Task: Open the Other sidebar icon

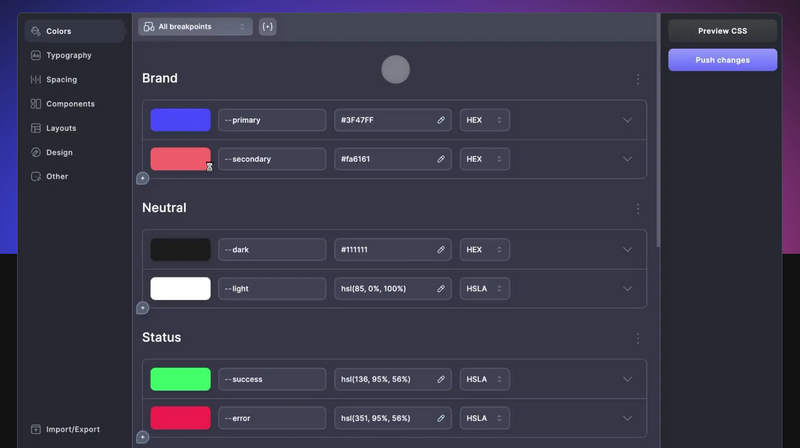Action: tap(36, 177)
